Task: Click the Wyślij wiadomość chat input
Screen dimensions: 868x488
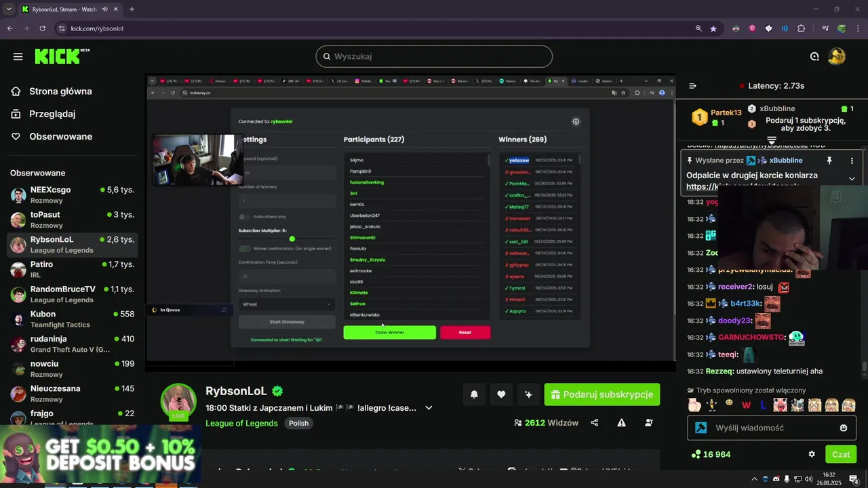Action: [772, 428]
